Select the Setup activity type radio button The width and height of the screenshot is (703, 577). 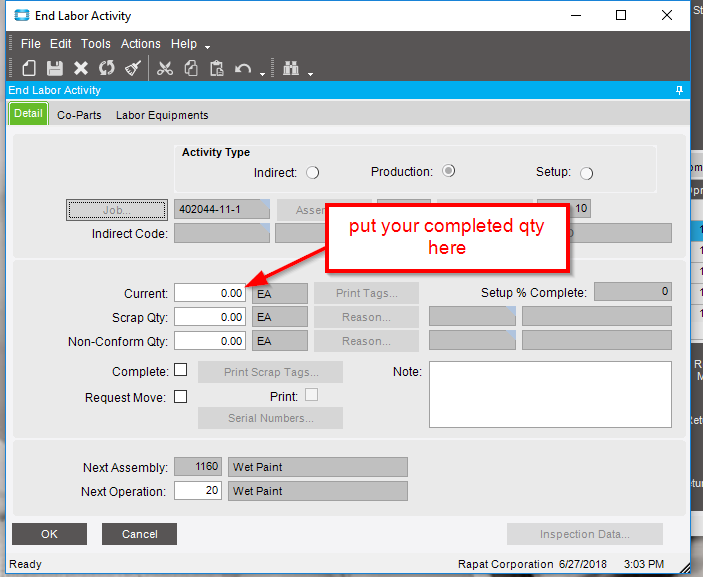(x=586, y=173)
